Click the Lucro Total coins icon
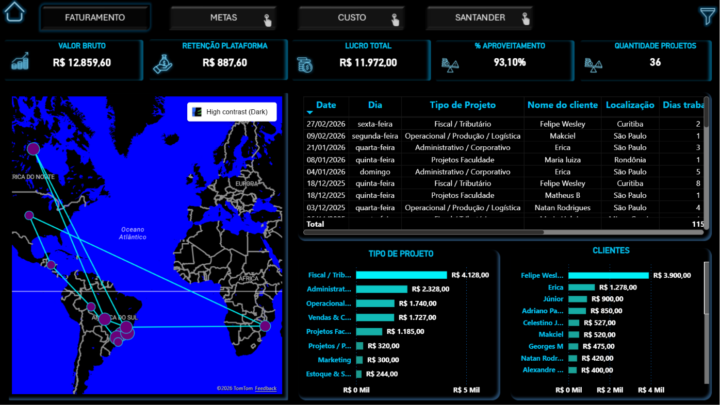The width and height of the screenshot is (720, 405). (x=304, y=65)
